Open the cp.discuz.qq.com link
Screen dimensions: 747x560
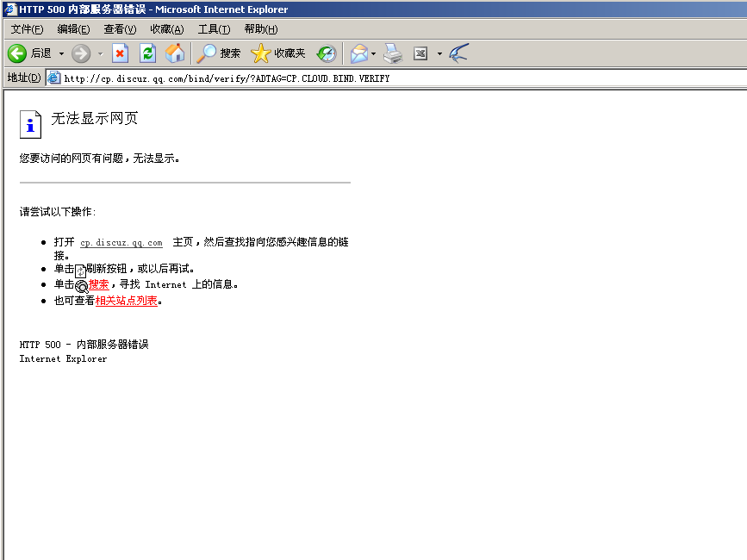(x=121, y=243)
